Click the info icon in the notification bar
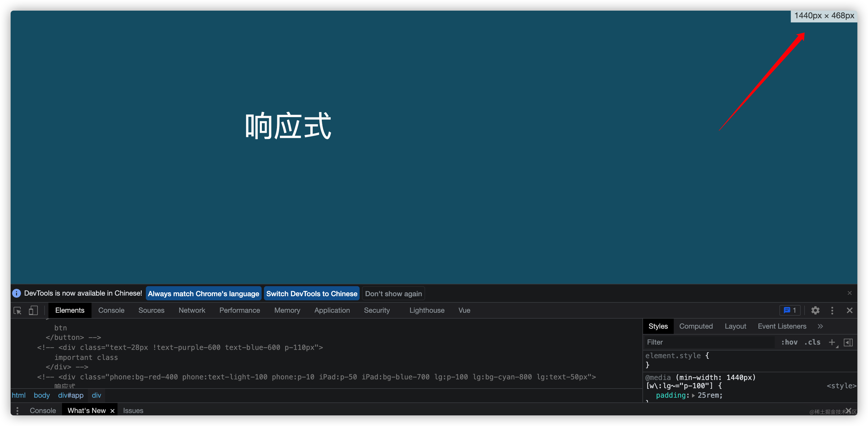Image resolution: width=868 pixels, height=426 pixels. point(16,293)
